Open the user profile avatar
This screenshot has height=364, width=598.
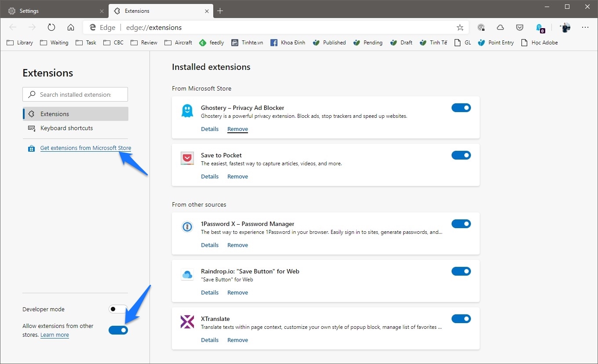pos(565,27)
